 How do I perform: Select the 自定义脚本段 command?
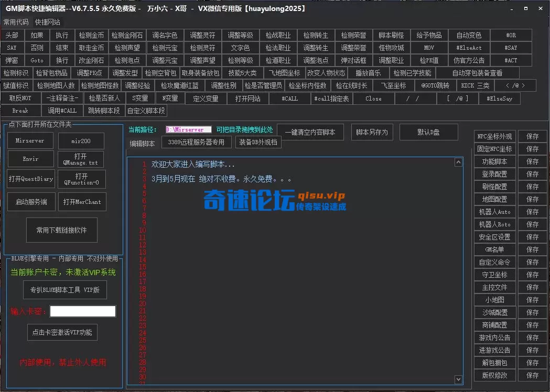pyautogui.click(x=146, y=111)
